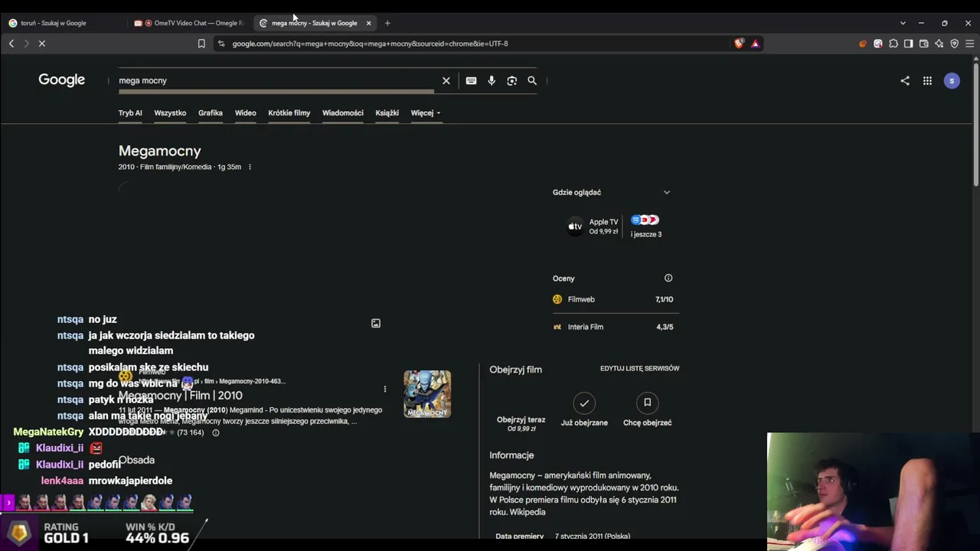Bookmark this page in the address bar
Viewport: 980px width, 551px height.
click(x=201, y=44)
